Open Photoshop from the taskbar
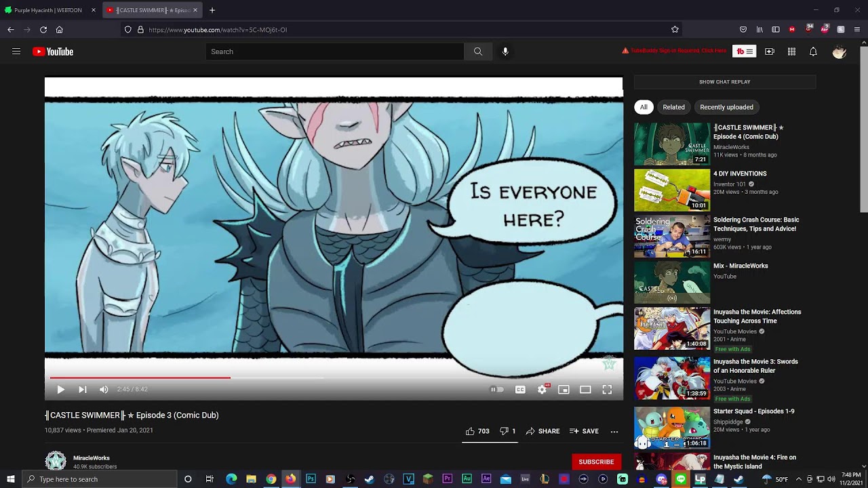Viewport: 868px width, 488px height. click(311, 479)
